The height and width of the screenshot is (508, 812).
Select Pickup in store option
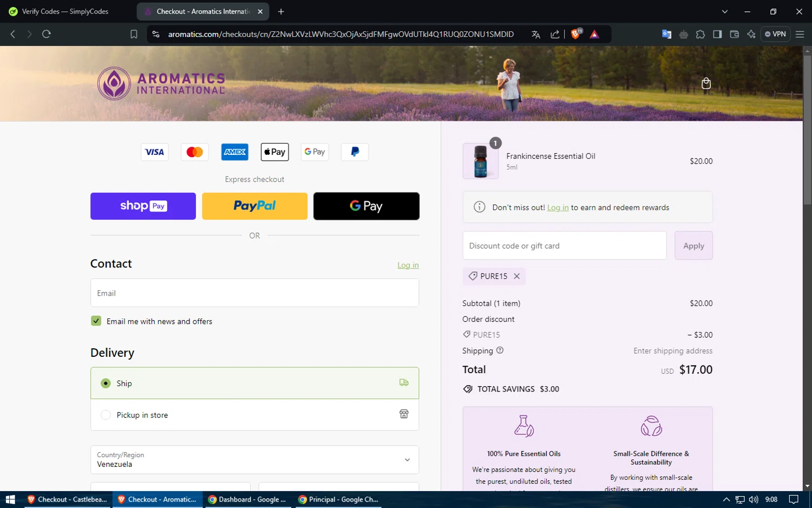click(254, 415)
